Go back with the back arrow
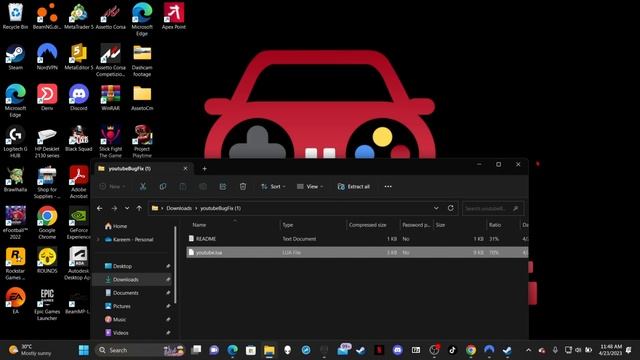 (100, 208)
